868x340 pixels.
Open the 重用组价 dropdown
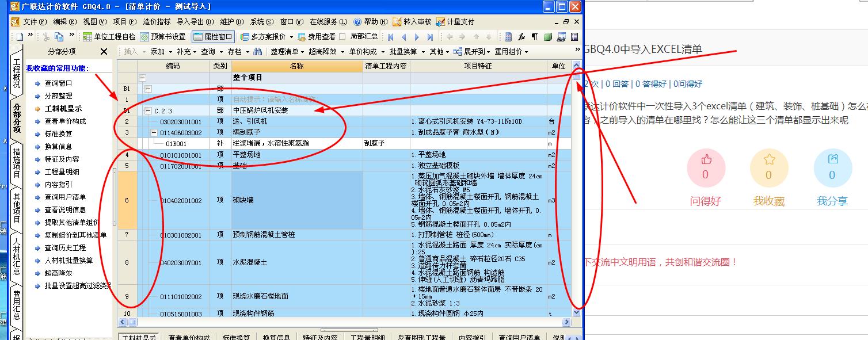(x=512, y=52)
